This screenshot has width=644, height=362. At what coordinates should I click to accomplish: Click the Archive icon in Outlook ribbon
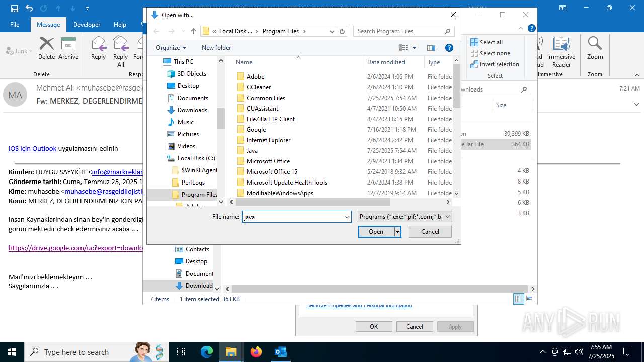[x=68, y=48]
